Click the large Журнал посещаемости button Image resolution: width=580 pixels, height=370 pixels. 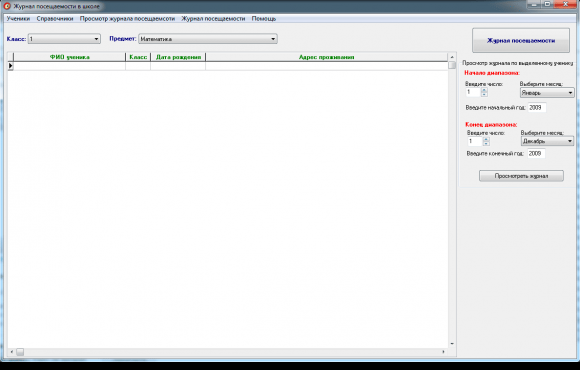521,41
